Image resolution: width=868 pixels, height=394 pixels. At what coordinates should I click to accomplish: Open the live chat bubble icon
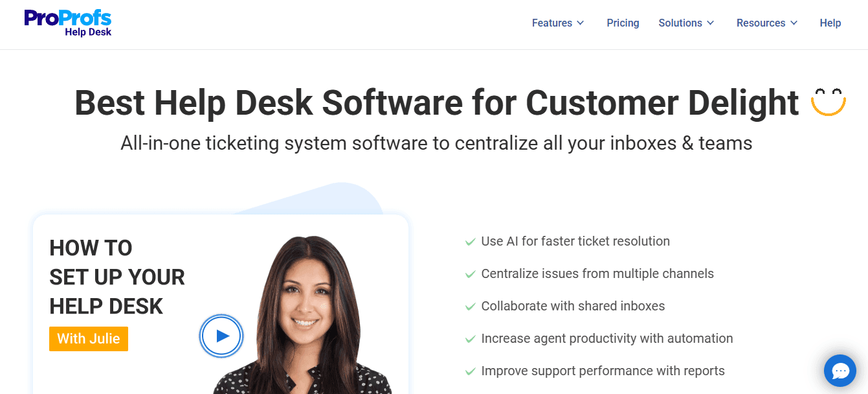point(840,371)
